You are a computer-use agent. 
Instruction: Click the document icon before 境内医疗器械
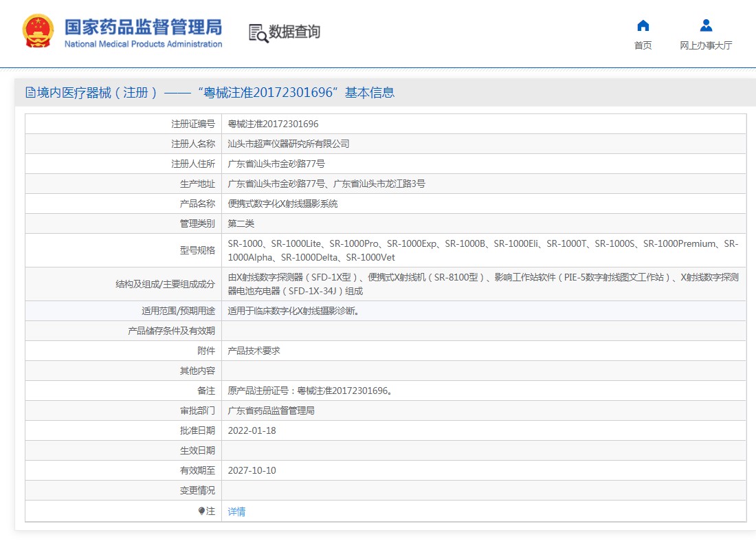30,92
